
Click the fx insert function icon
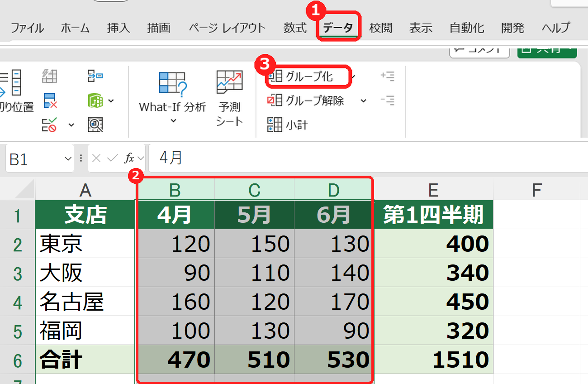(x=129, y=158)
